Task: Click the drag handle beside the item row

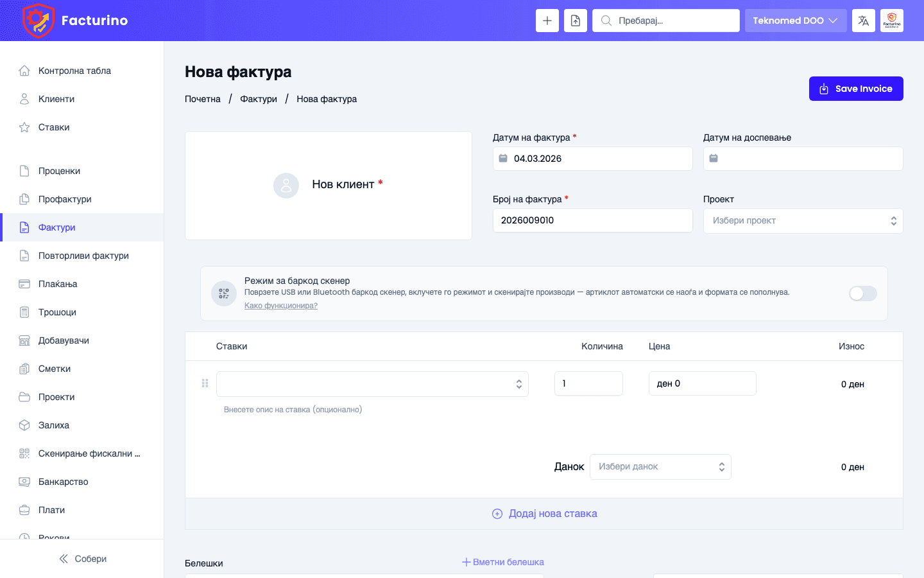Action: (205, 383)
